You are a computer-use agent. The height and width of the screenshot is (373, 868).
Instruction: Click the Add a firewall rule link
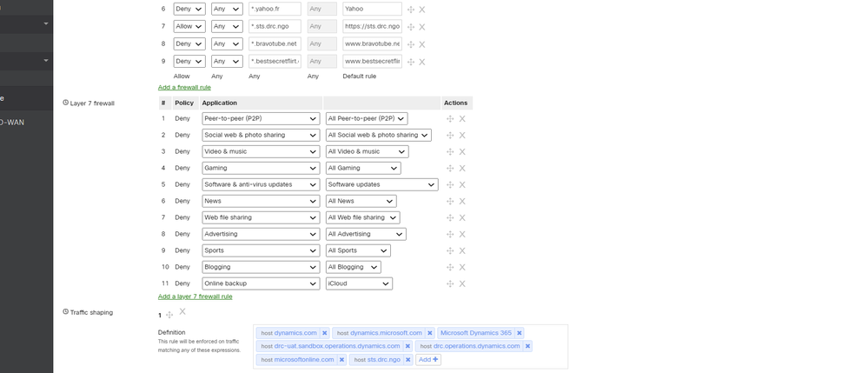coord(184,88)
